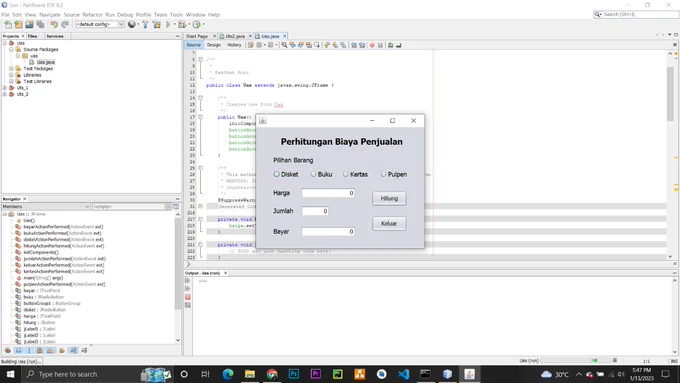Open the default config dropdown

[100, 24]
